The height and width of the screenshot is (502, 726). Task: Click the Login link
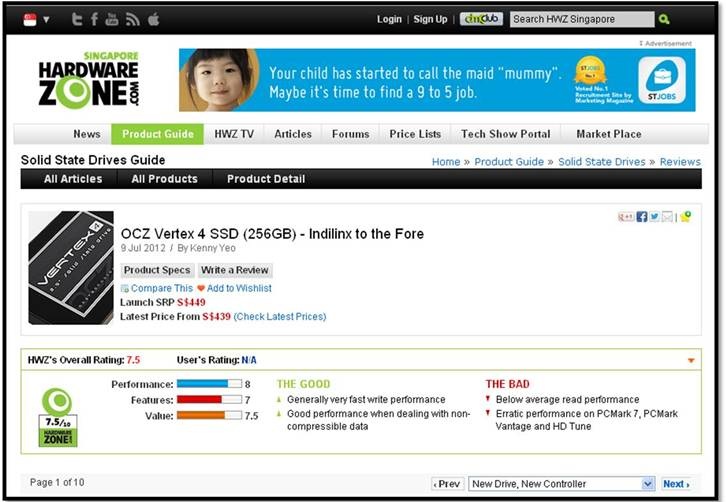[x=389, y=19]
